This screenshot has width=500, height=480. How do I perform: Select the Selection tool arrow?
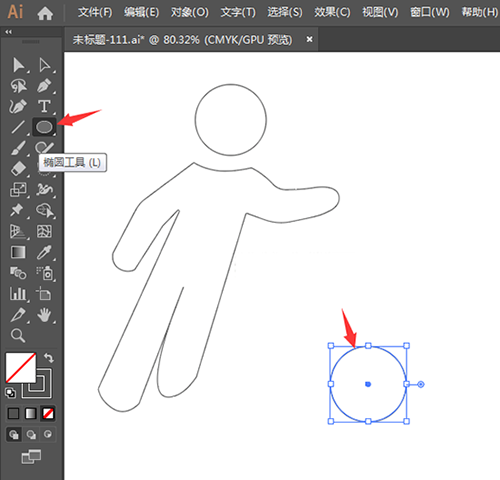18,65
